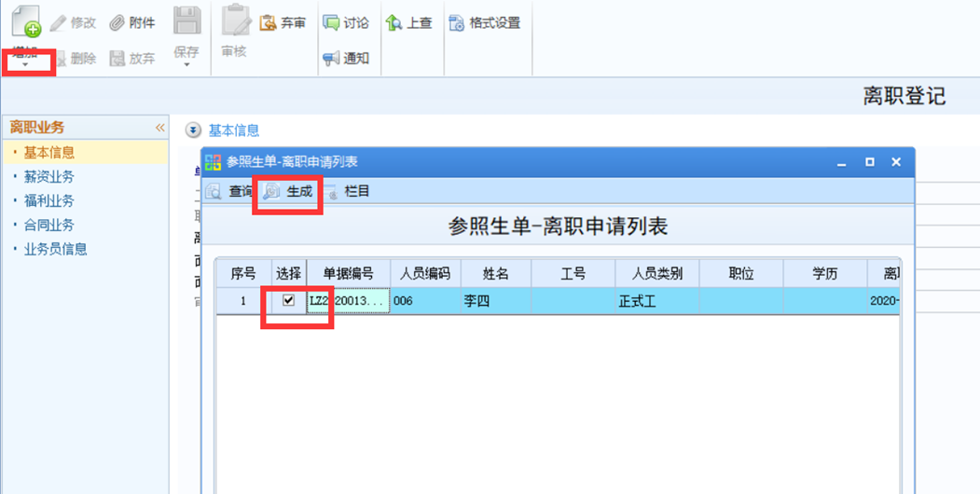This screenshot has height=494, width=980.
Task: Click the Columns (栏目) button in dialog
Action: click(346, 192)
